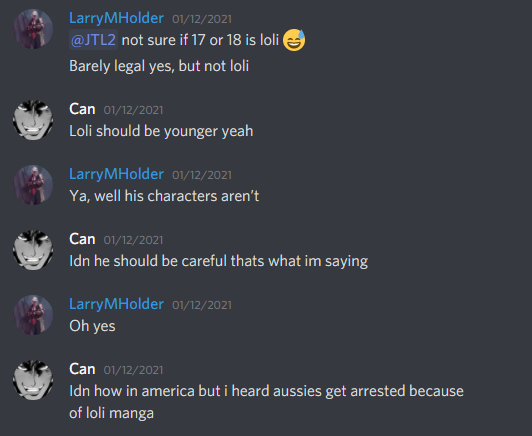Click the sweat smile emoji
The image size is (532, 436).
pos(294,40)
